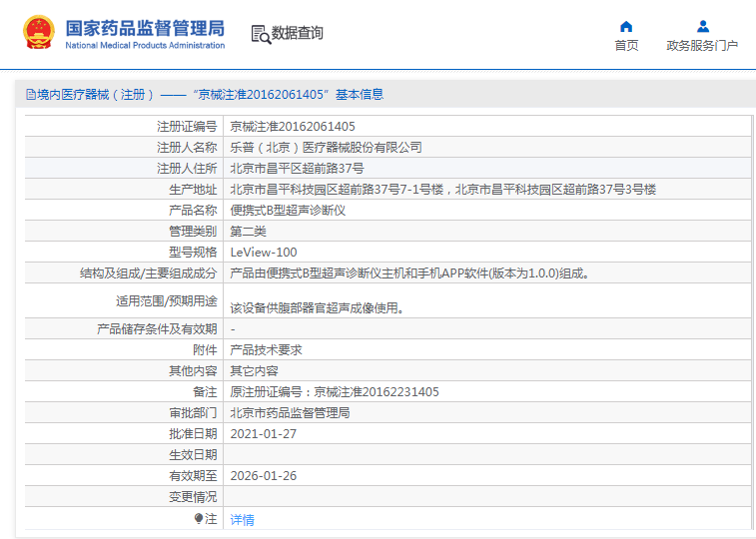Click the 产品储存条件及有效期 field label

tap(157, 329)
